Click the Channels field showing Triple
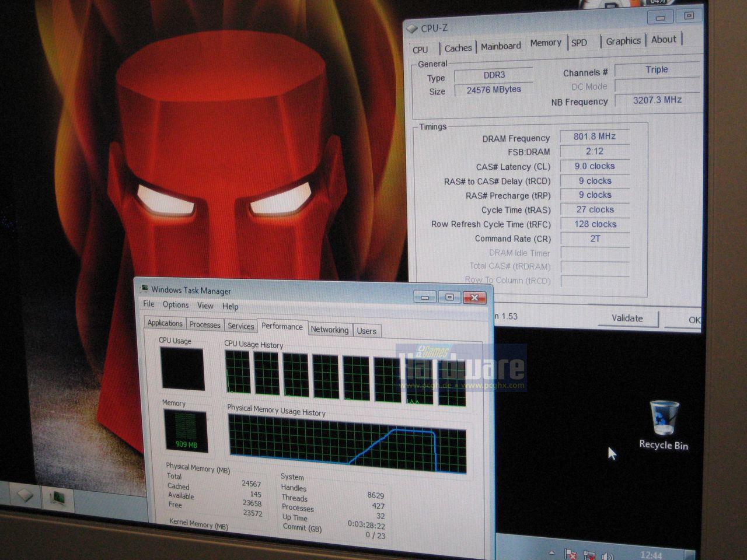This screenshot has height=560, width=747. pyautogui.click(x=657, y=70)
